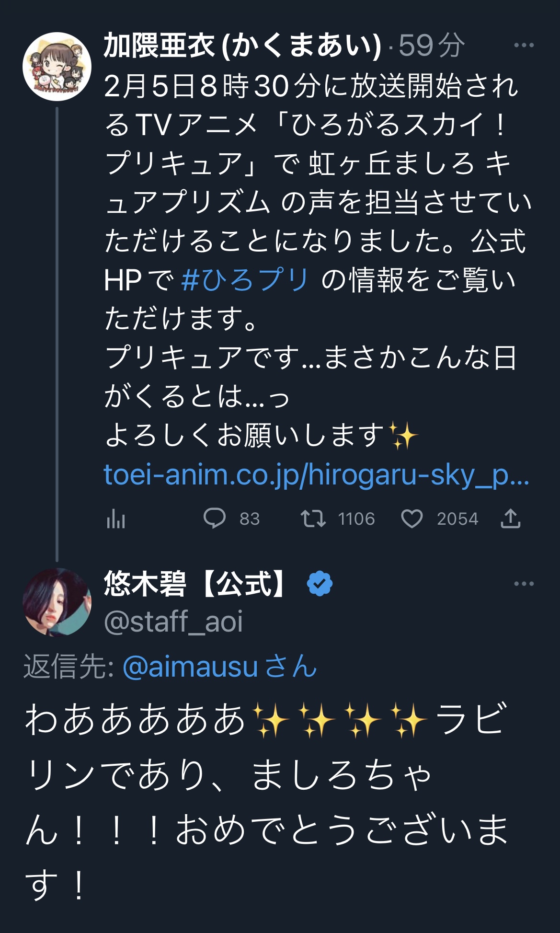Open the #ひろプリ hashtag
Screen dimensions: 560x933
pyautogui.click(x=245, y=280)
